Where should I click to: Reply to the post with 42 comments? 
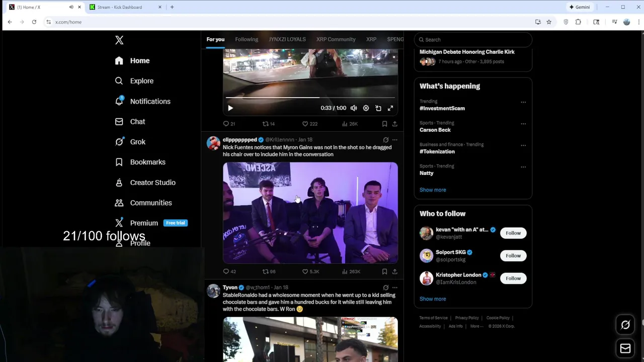(x=229, y=271)
